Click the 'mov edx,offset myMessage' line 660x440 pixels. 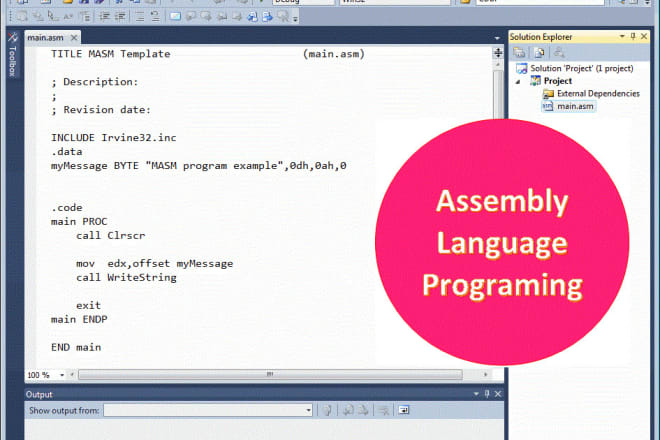point(154,264)
